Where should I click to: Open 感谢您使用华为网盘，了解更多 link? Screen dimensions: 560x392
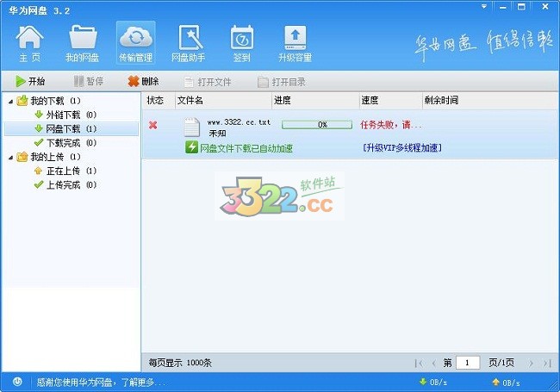101,383
